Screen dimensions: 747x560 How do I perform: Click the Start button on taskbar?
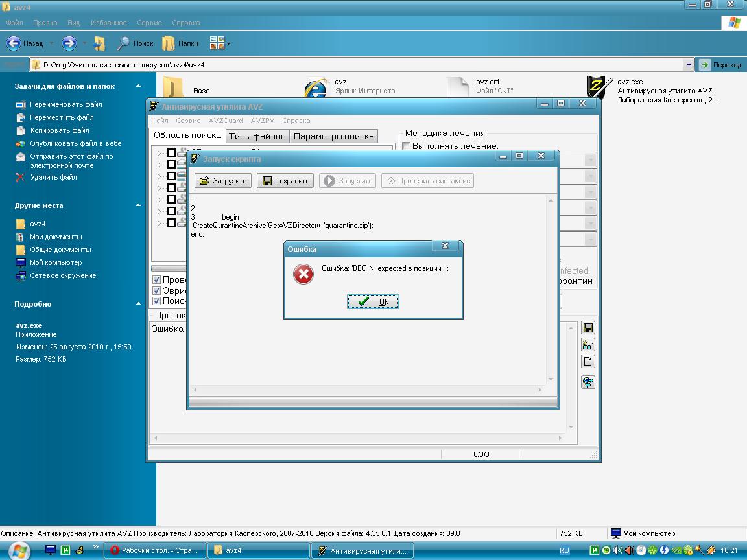coord(19,550)
